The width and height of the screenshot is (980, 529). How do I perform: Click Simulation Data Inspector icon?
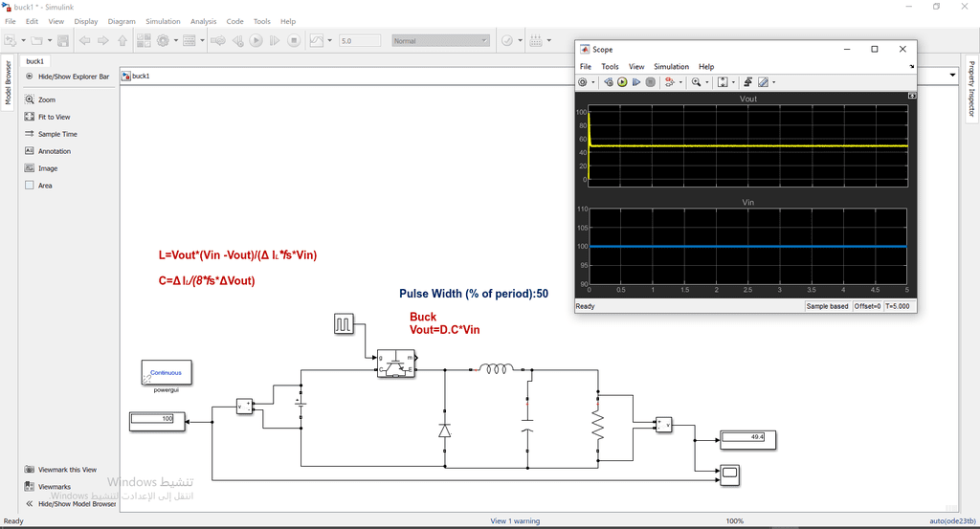click(x=317, y=40)
